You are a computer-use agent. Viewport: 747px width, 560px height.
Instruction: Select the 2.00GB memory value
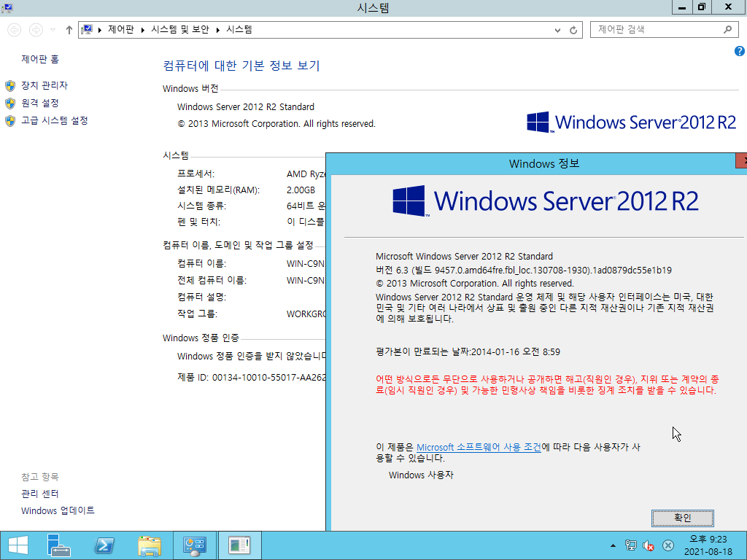[301, 190]
